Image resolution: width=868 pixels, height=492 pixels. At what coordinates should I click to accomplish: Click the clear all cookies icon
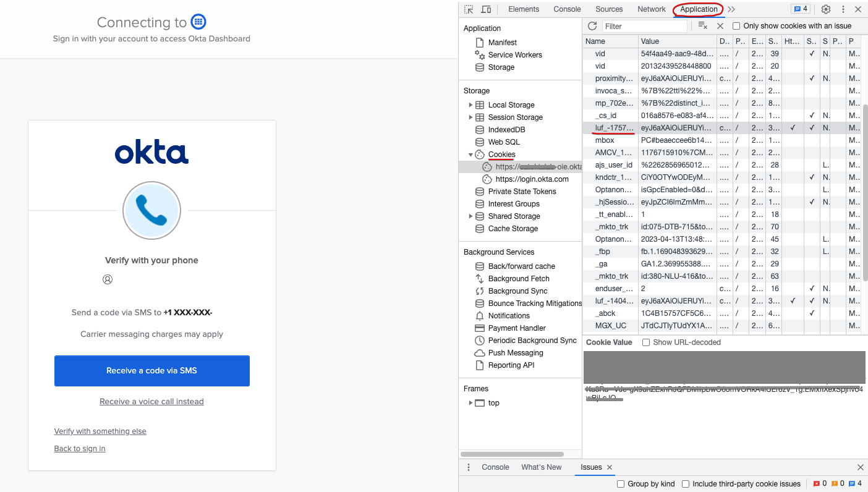click(702, 26)
